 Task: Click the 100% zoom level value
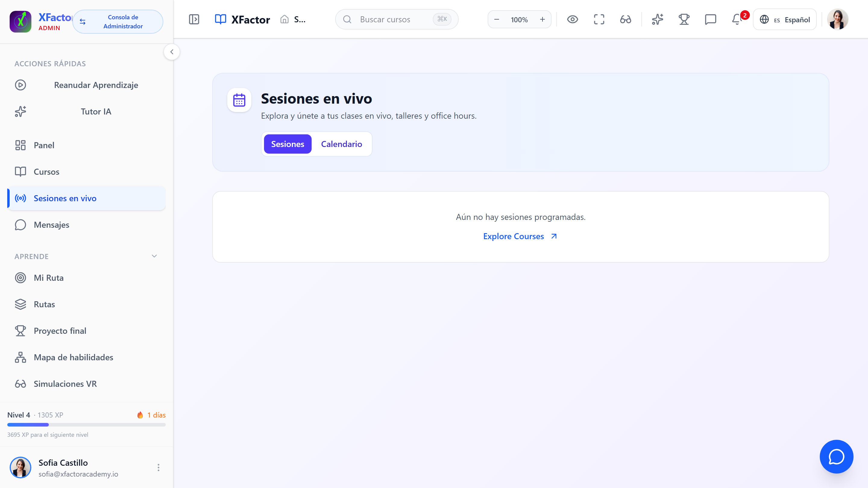pyautogui.click(x=519, y=20)
